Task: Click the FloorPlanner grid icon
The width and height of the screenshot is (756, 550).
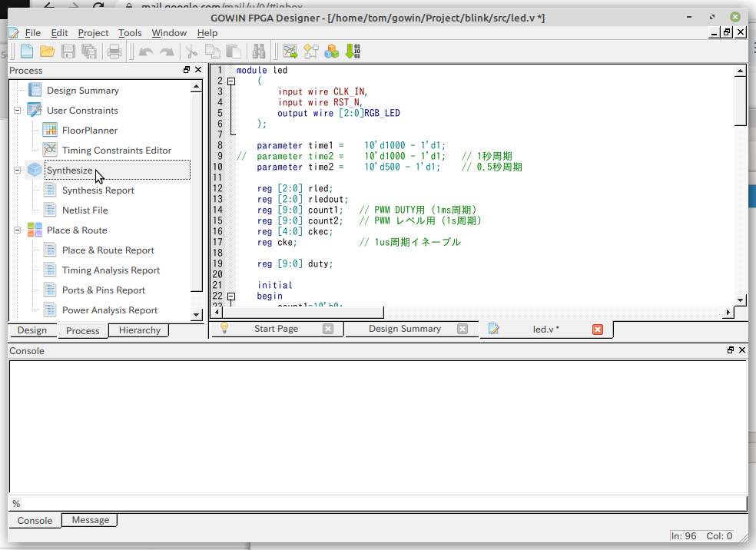Action: click(x=50, y=130)
